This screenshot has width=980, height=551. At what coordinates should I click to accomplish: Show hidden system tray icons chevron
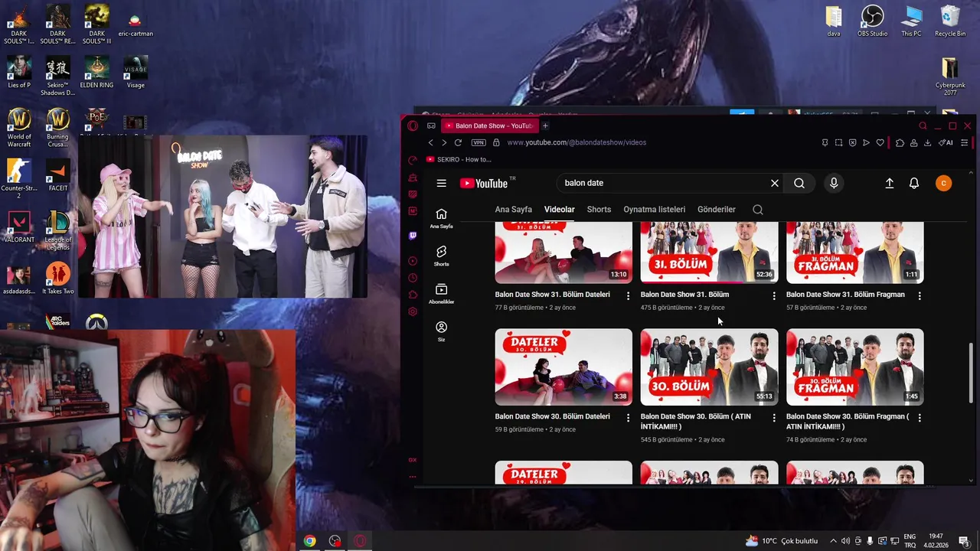click(834, 541)
